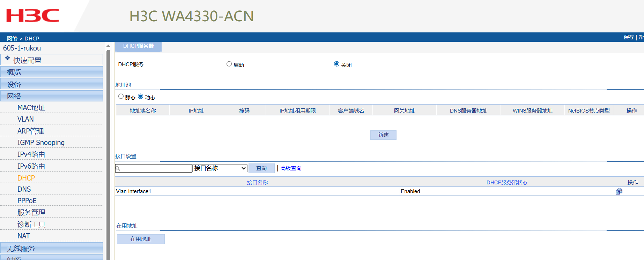Viewport: 644px width, 260px height.
Task: Click the IP地址租用期限 column header
Action: coord(298,110)
